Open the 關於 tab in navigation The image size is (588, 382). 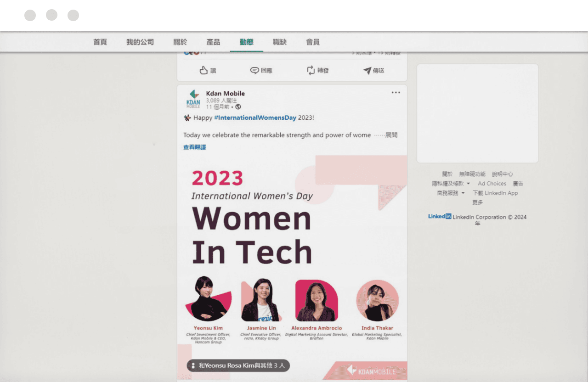pos(180,42)
